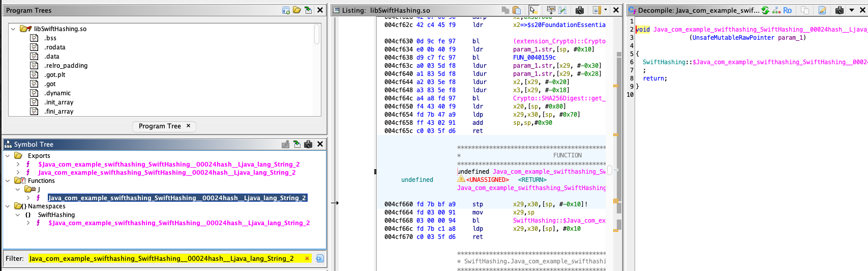Screen dimensions: 868x271
Task: Click the FUN_0040159c call reference
Action: (534, 58)
